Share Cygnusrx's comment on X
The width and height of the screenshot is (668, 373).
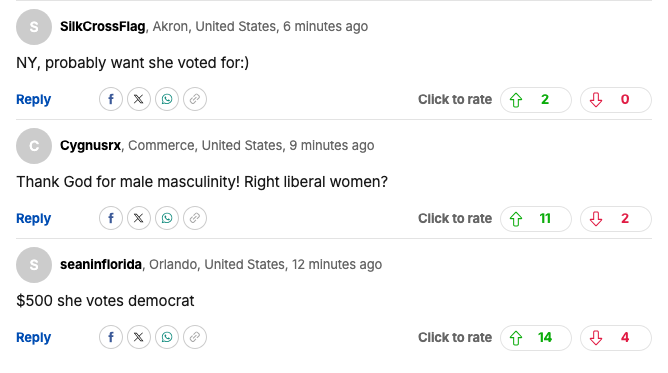139,218
